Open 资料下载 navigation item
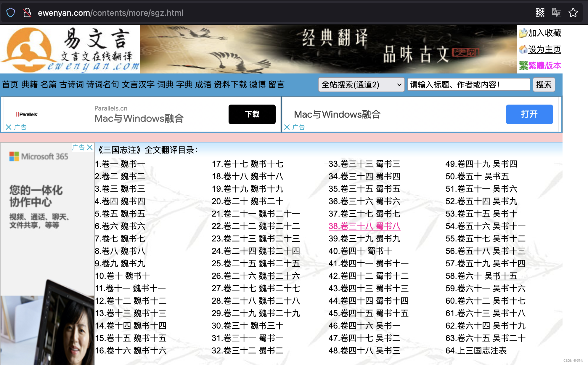Image resolution: width=588 pixels, height=365 pixels. click(x=230, y=85)
